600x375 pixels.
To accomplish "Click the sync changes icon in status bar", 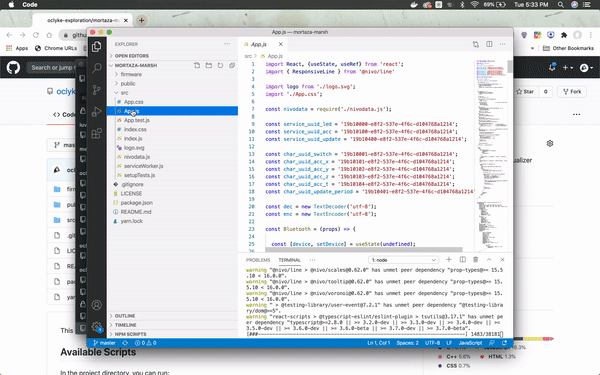I will [x=125, y=343].
